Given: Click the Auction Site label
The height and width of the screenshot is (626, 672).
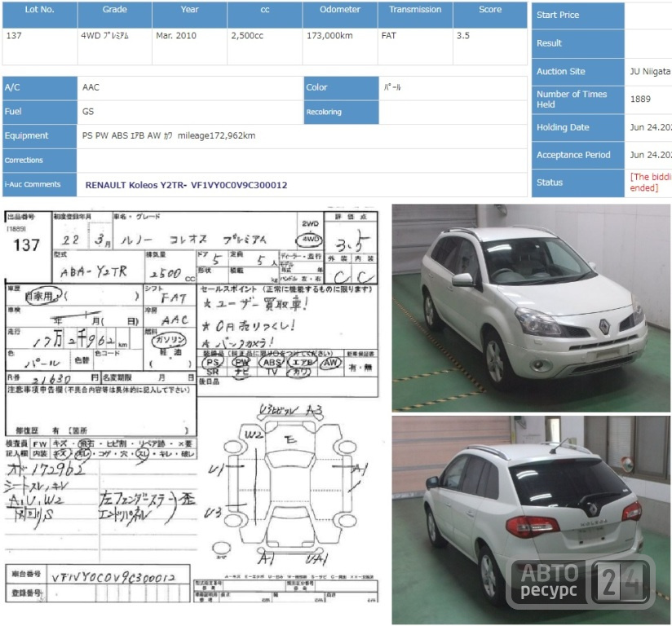Looking at the screenshot, I should pos(577,72).
